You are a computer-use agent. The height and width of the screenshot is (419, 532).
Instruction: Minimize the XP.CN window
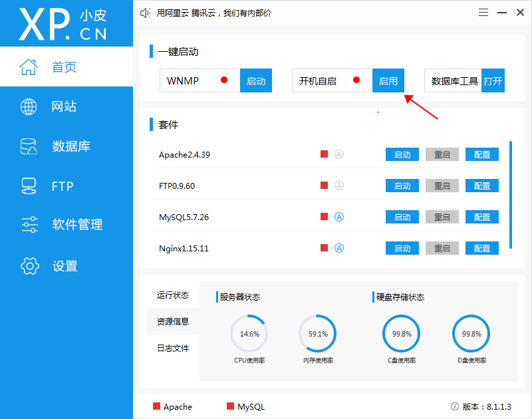pos(502,13)
